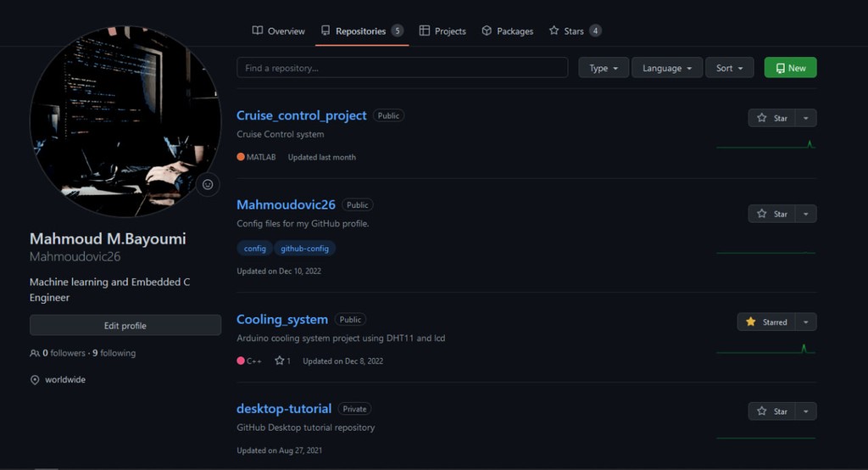This screenshot has width=868, height=470.
Task: Click the Mahmoud M.Bayoumi name heading
Action: (108, 238)
